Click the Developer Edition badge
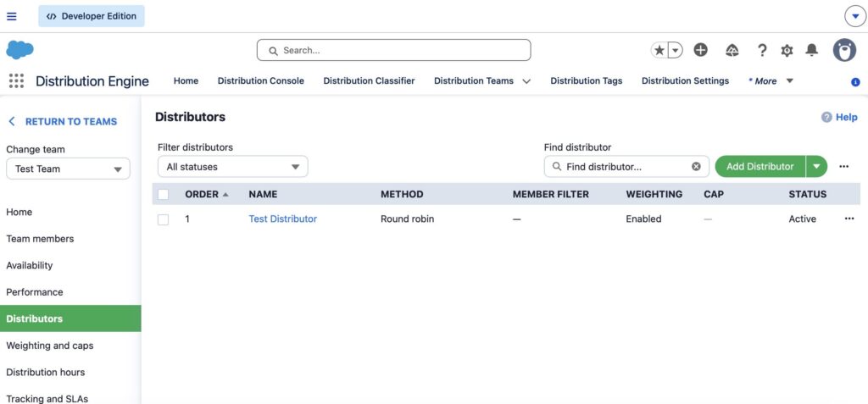 [92, 16]
